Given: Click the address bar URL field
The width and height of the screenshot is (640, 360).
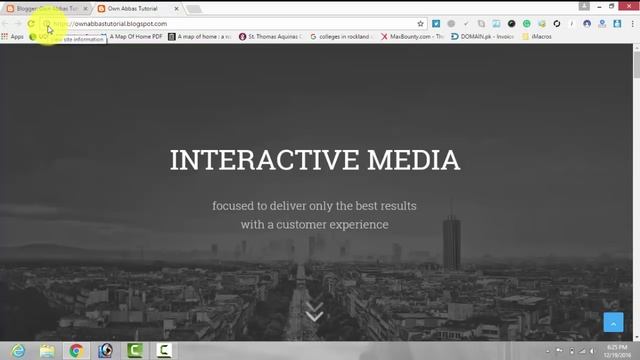Looking at the screenshot, I should click(233, 24).
